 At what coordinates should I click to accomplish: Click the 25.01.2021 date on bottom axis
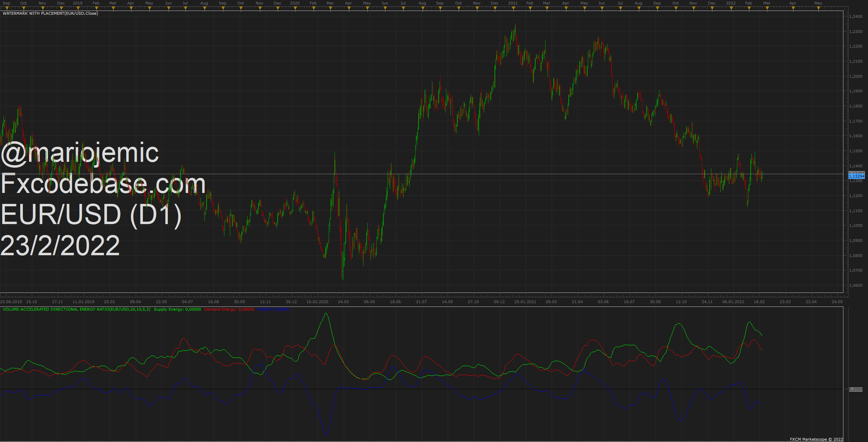coord(525,302)
